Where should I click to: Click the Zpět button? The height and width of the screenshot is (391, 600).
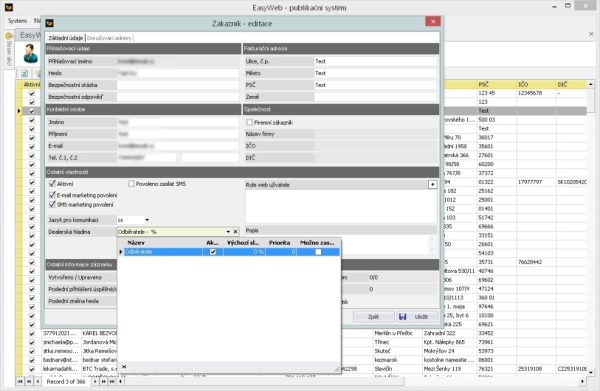[373, 317]
